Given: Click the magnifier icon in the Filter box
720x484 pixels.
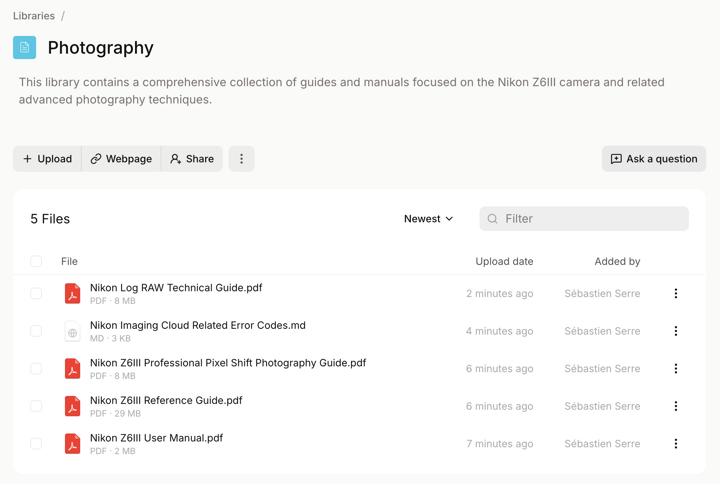Looking at the screenshot, I should pyautogui.click(x=492, y=219).
